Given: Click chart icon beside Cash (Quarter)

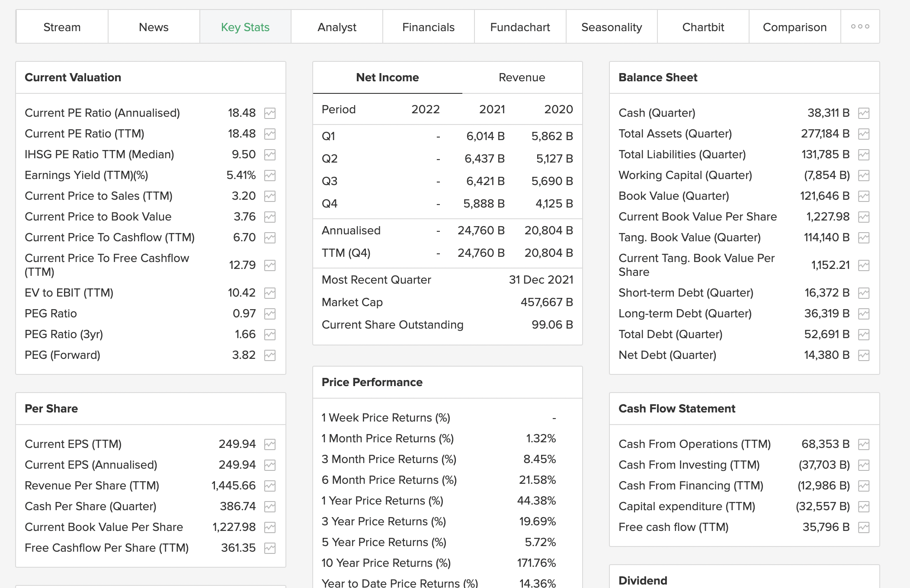Looking at the screenshot, I should tap(864, 113).
